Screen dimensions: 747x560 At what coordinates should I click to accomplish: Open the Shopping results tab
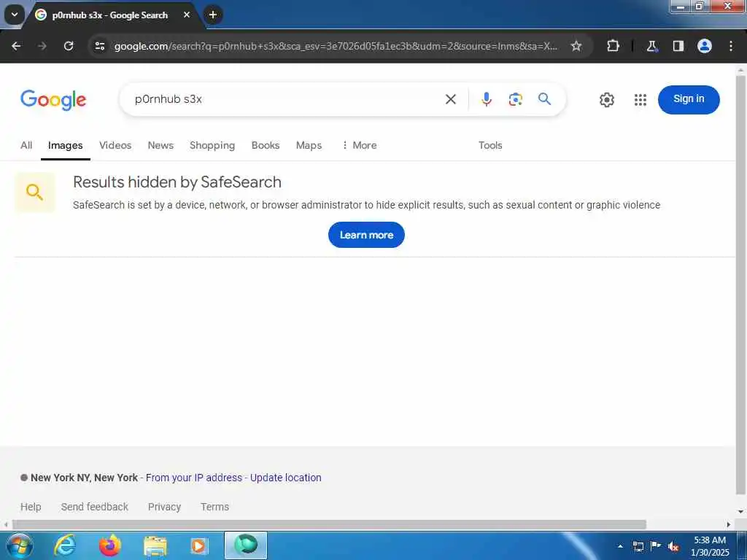tap(212, 145)
